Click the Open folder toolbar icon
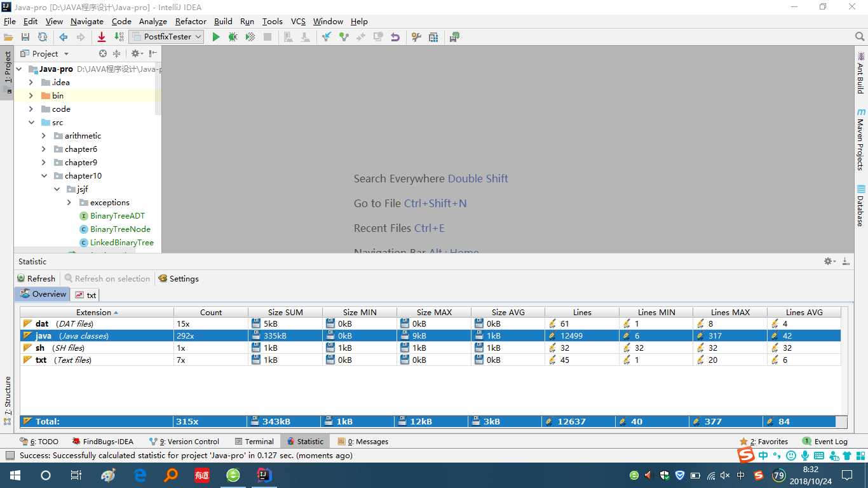The width and height of the screenshot is (868, 488). point(8,37)
